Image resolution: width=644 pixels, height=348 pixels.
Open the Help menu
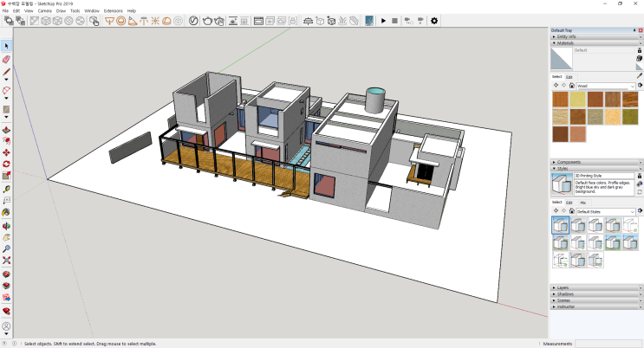click(x=132, y=10)
